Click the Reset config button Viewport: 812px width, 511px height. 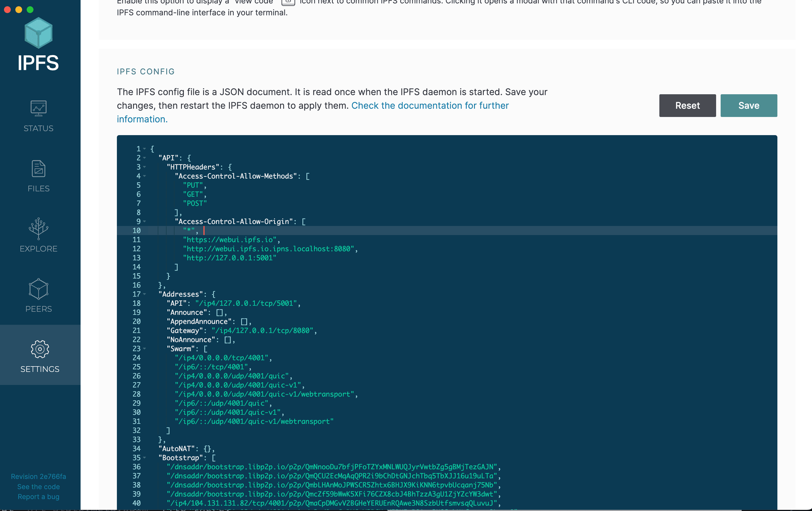point(687,106)
